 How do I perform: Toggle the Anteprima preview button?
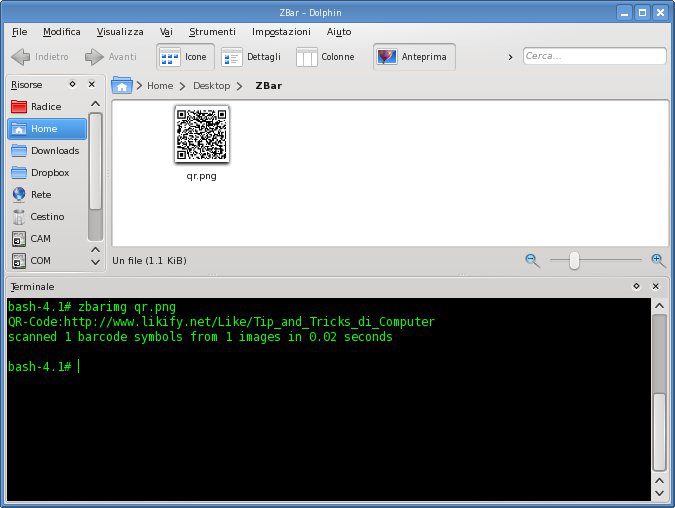click(414, 57)
